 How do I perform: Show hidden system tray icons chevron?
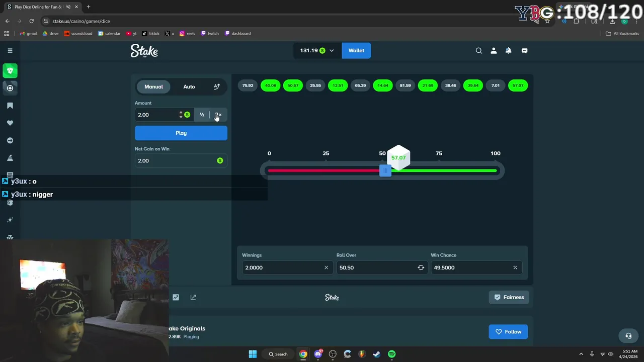coord(581,354)
